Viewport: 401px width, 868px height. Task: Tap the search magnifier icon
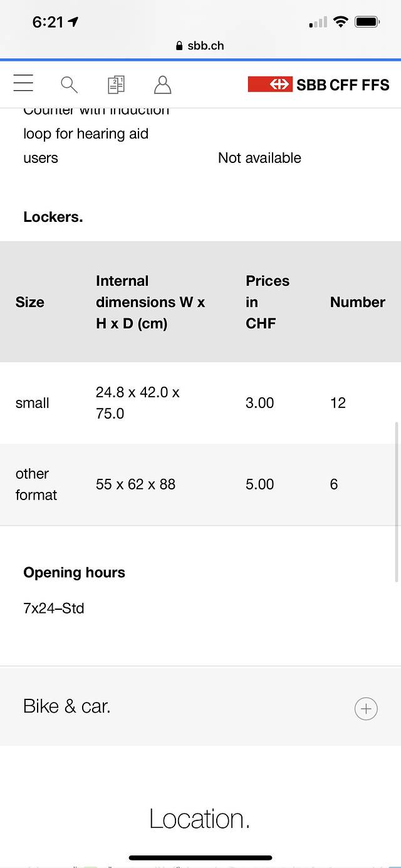coord(69,85)
